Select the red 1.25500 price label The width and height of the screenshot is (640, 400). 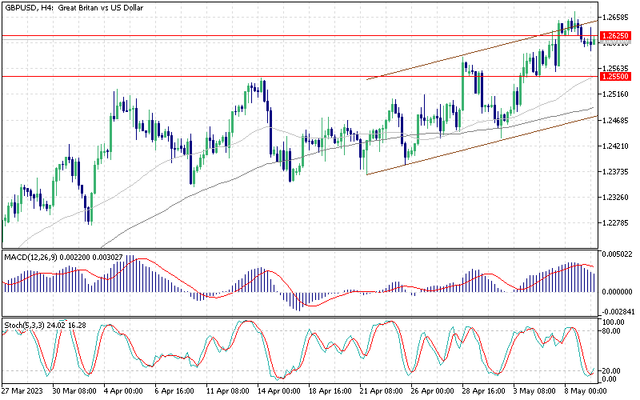615,76
